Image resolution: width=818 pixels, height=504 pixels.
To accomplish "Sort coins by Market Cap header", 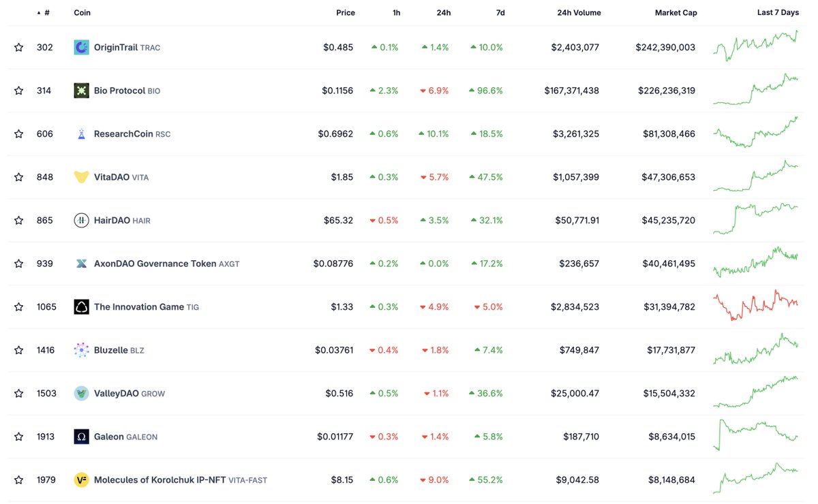I will (676, 13).
